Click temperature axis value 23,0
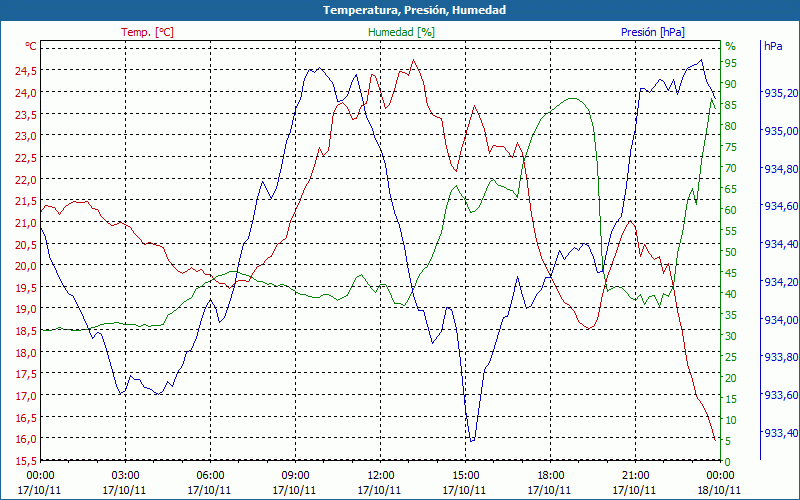800x500 pixels. (x=26, y=136)
